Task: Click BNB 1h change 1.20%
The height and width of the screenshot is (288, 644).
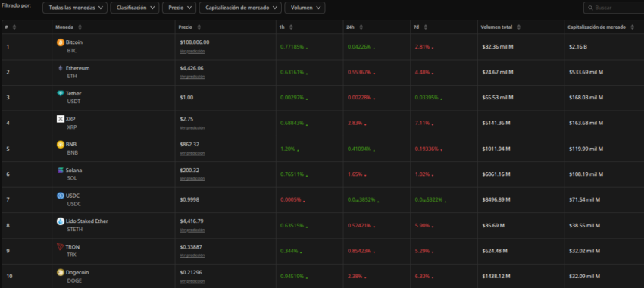Action: 287,149
